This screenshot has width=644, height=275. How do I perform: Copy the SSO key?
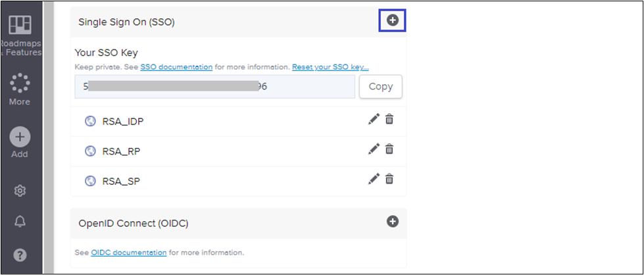(x=380, y=87)
